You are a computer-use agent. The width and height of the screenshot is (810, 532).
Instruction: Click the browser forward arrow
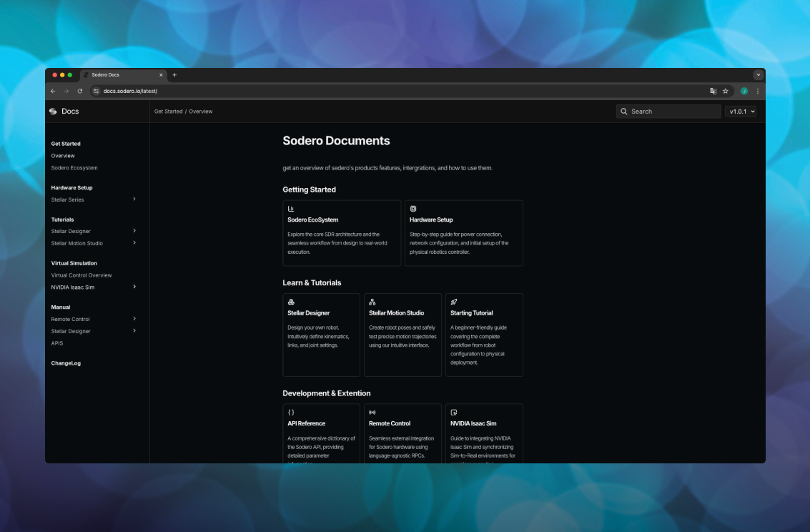click(66, 91)
